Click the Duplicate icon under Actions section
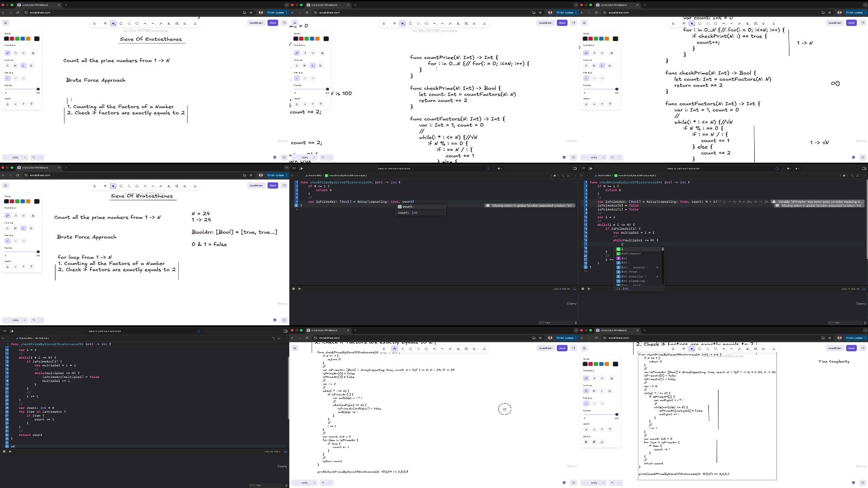The width and height of the screenshot is (868, 488). click(x=586, y=442)
